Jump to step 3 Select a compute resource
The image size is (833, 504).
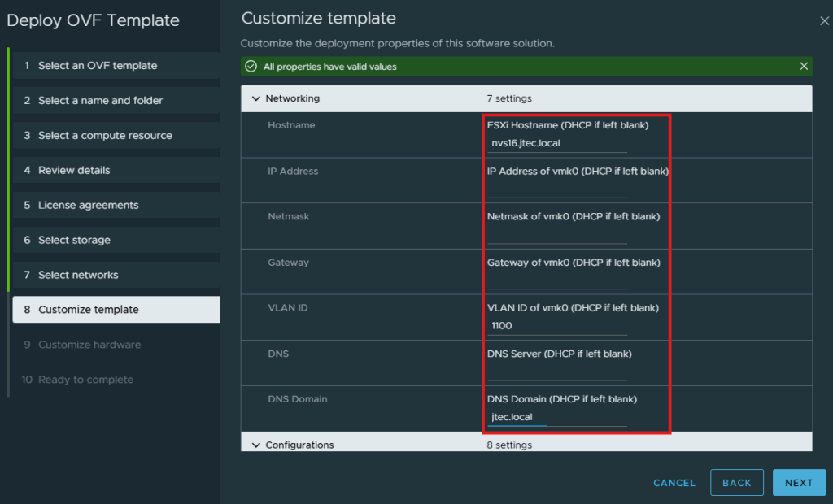(116, 136)
